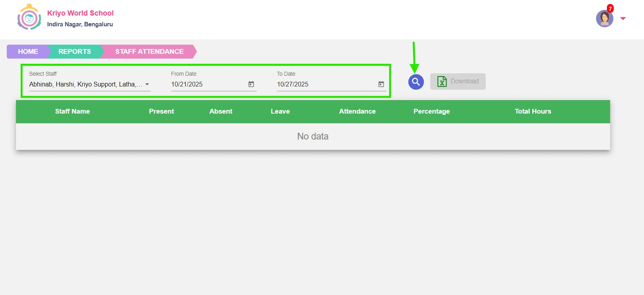Click the red notification badge showing 7

[x=610, y=8]
